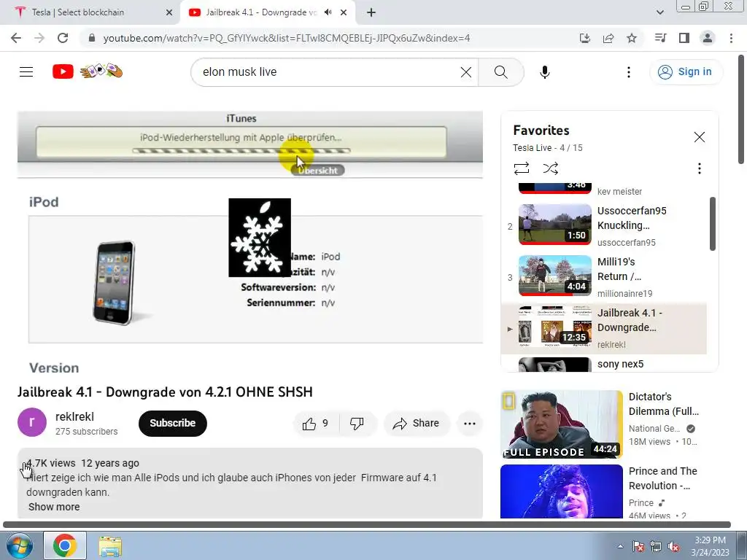Open Action Center flag icon

pyautogui.click(x=638, y=546)
